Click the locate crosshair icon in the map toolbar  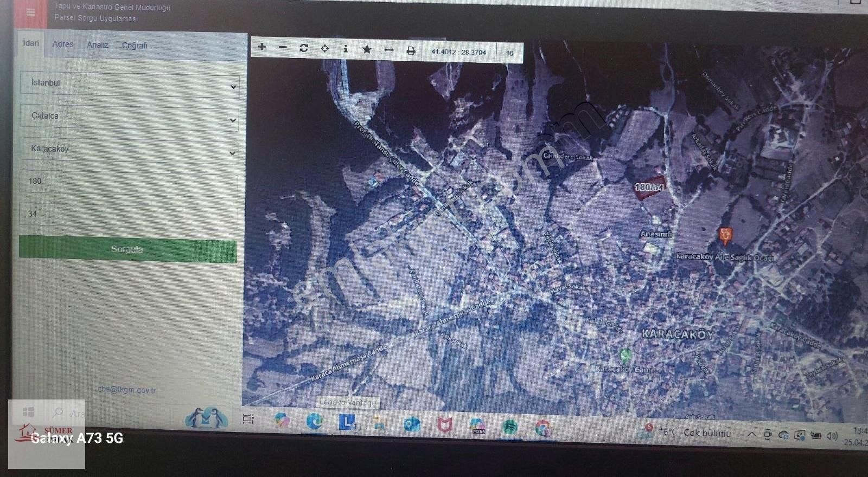click(324, 48)
